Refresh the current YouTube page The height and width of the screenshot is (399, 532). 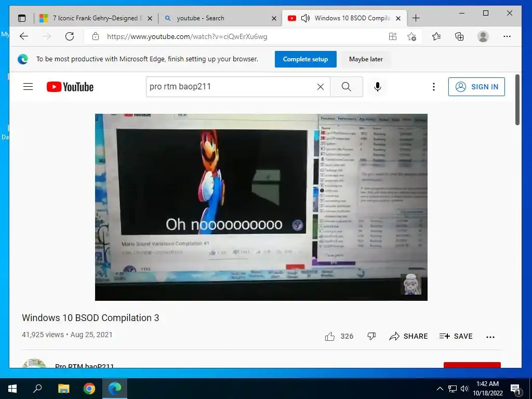pos(70,36)
